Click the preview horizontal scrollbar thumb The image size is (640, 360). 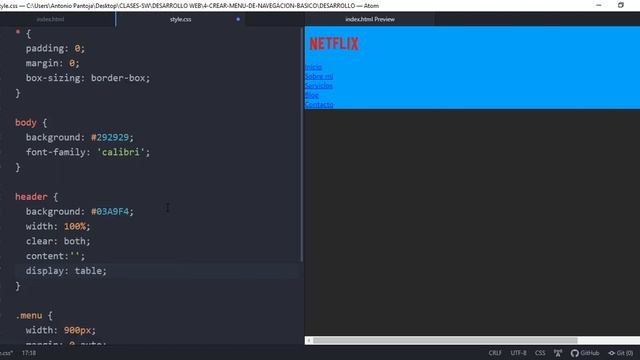[445, 340]
